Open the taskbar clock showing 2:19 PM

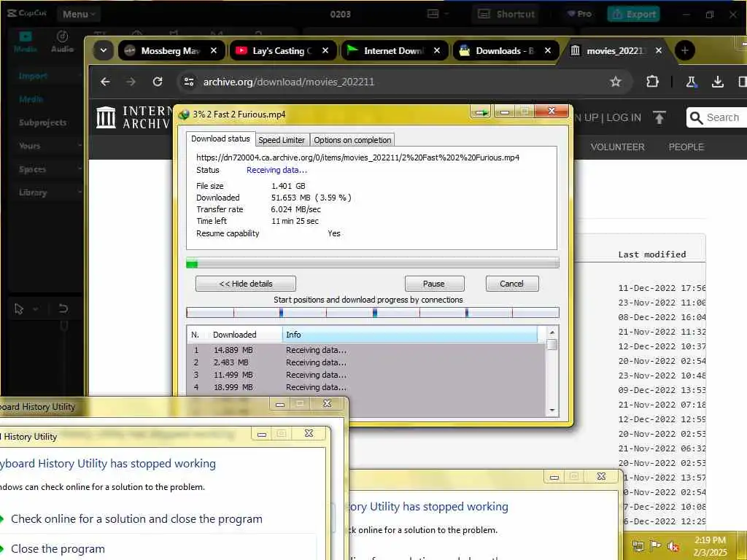[x=710, y=546]
